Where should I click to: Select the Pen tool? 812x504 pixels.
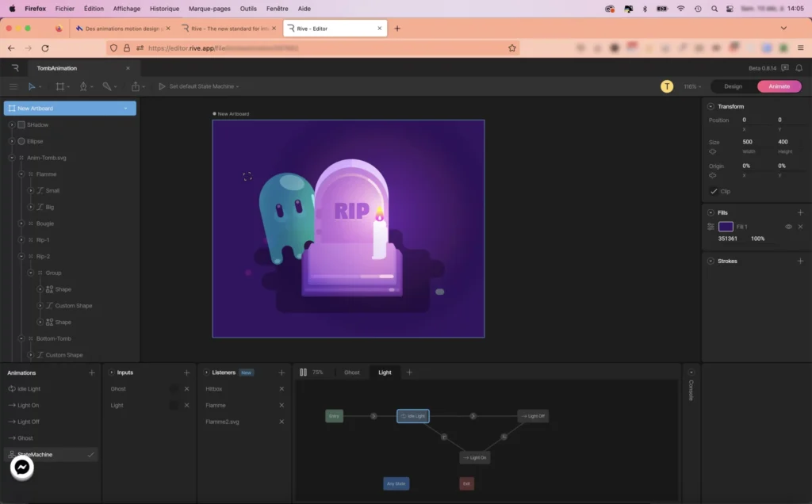[x=83, y=86]
